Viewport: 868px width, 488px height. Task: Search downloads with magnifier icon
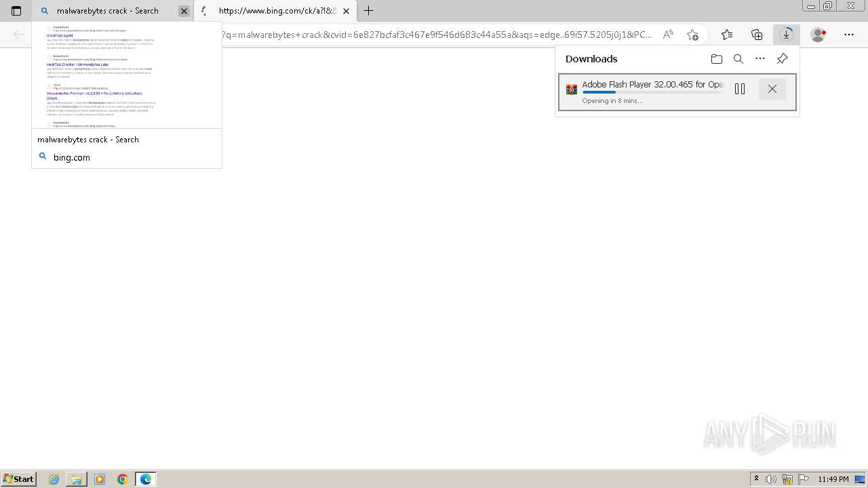738,59
